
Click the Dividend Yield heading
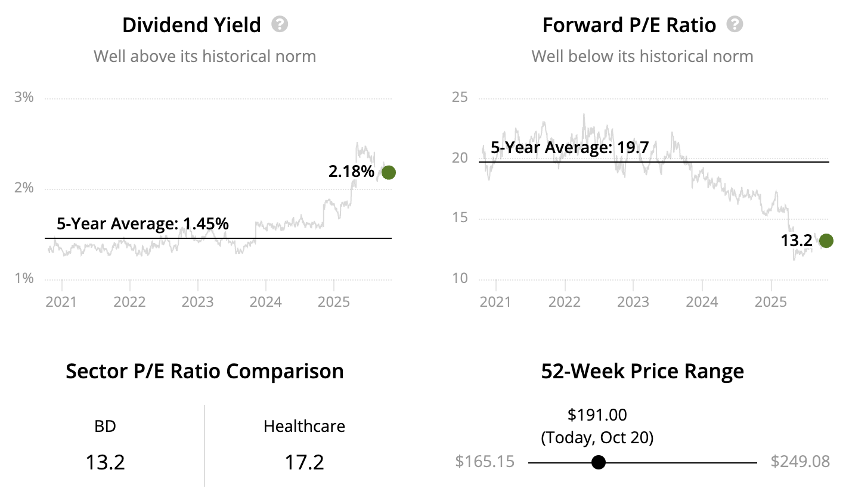point(191,25)
